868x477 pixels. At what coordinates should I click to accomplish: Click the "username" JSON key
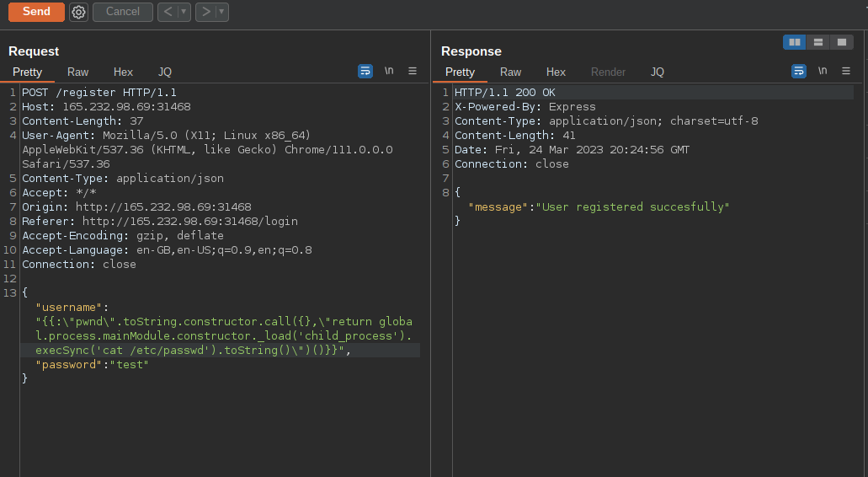pos(69,308)
